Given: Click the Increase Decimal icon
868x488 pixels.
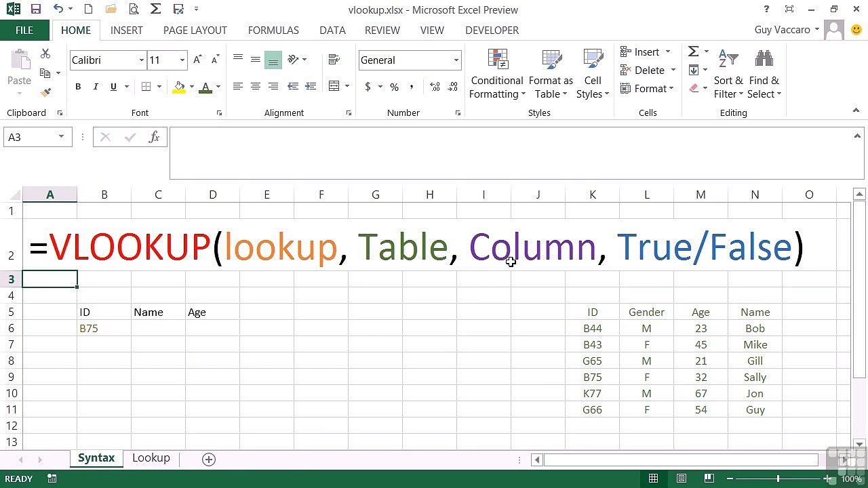Looking at the screenshot, I should tap(435, 87).
